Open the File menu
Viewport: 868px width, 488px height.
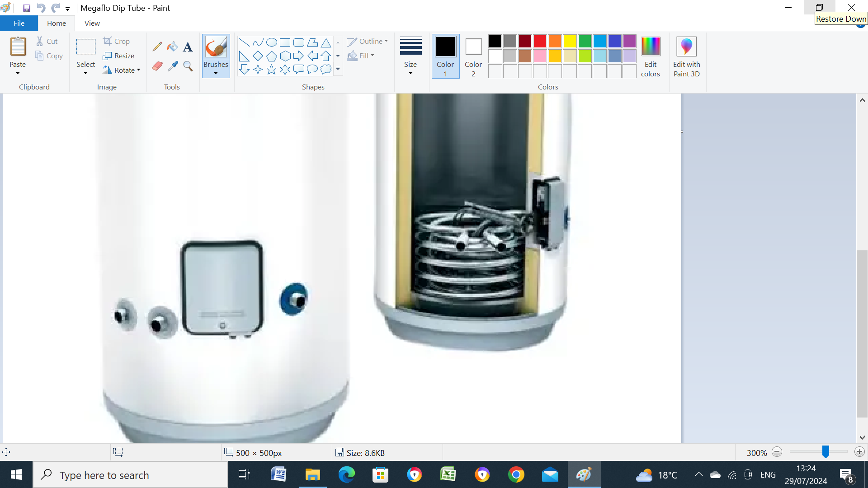point(19,23)
